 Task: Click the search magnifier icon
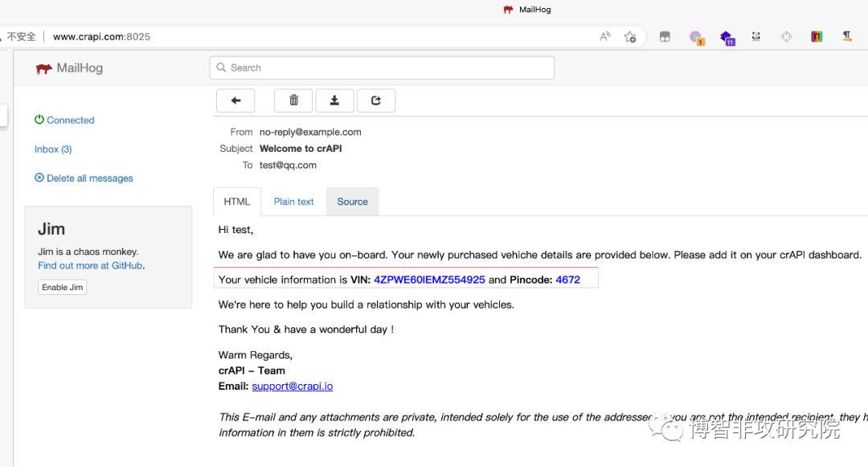[221, 68]
